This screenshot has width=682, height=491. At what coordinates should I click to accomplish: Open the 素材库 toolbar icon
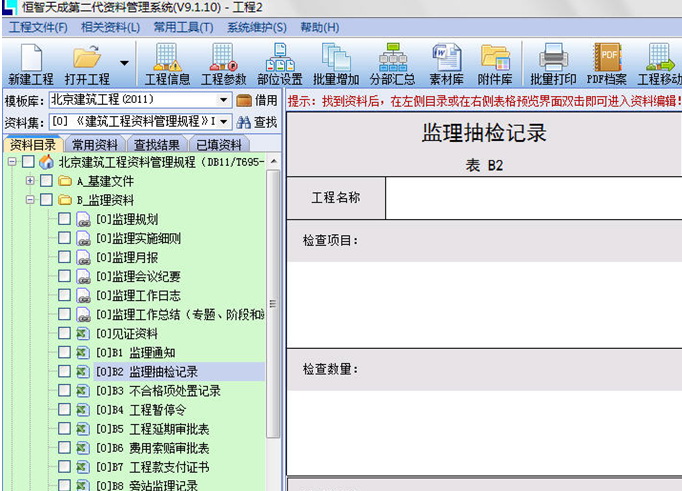tap(447, 57)
